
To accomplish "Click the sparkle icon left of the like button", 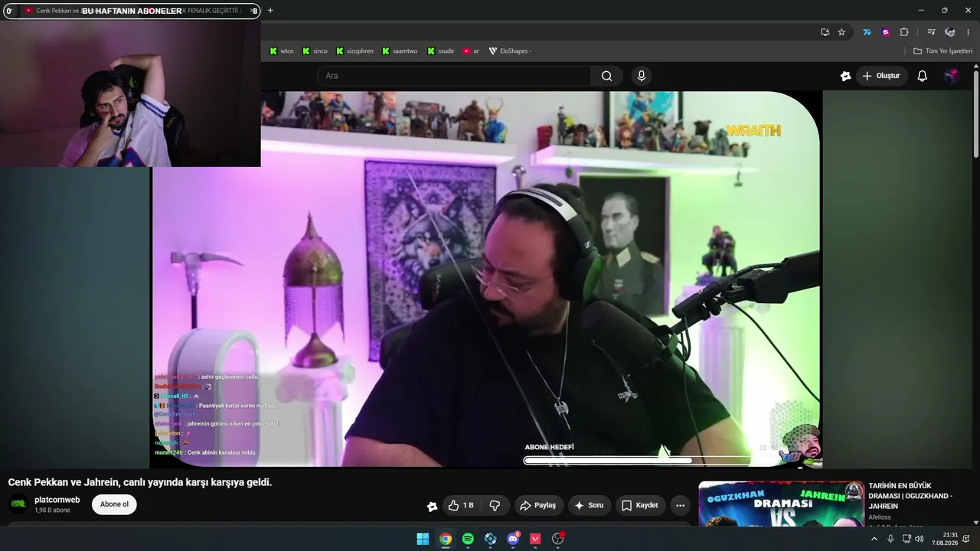I will (x=433, y=506).
